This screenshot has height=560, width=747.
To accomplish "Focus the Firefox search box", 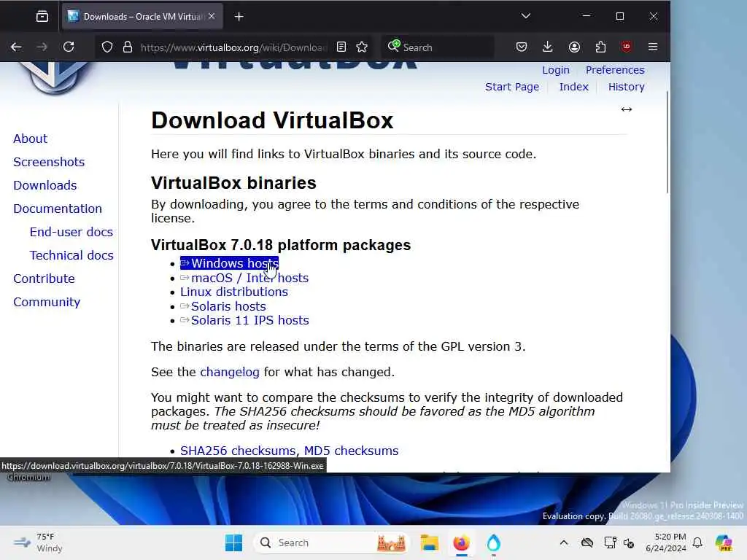I will 438,47.
